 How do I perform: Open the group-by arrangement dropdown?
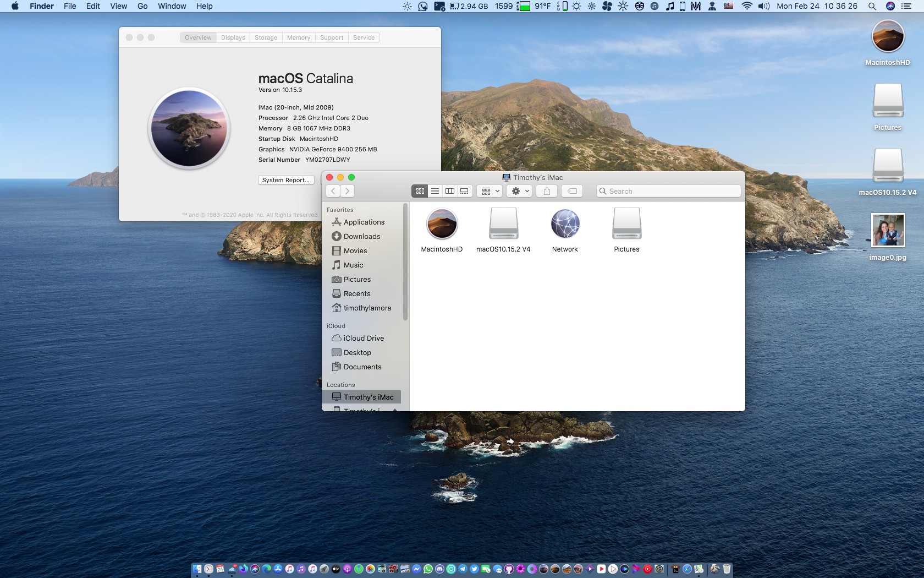pyautogui.click(x=490, y=191)
